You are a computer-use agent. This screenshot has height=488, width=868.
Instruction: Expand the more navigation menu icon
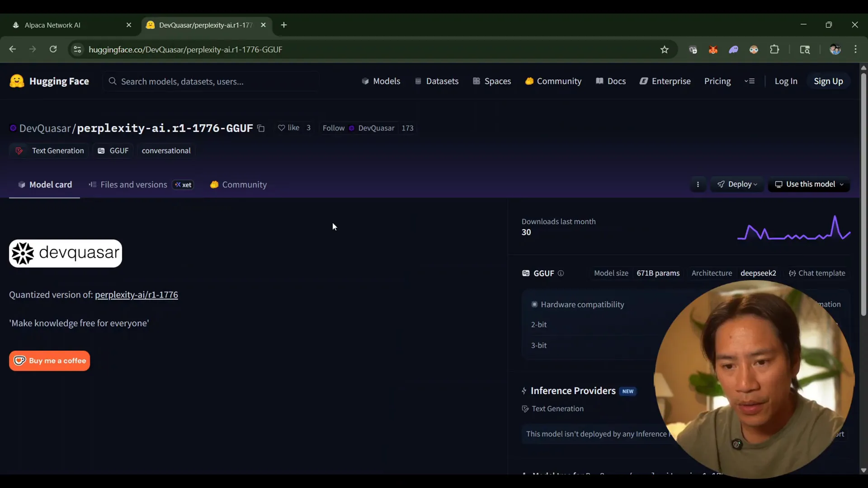(x=750, y=81)
